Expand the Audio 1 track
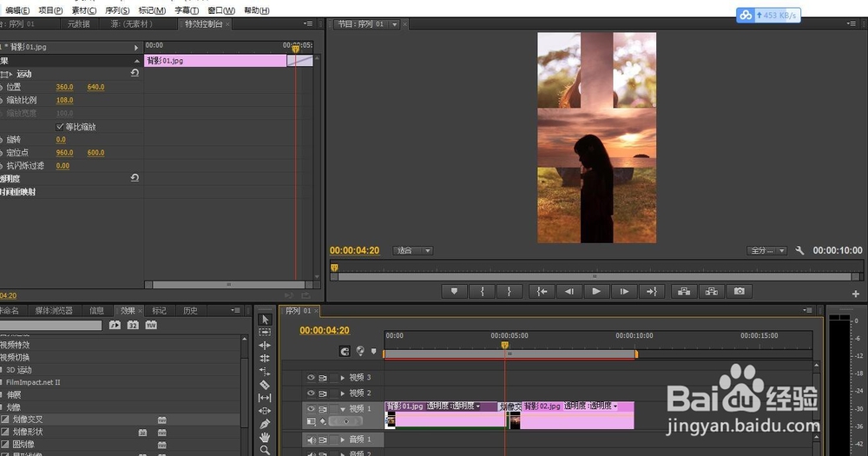This screenshot has width=868, height=456. (x=343, y=440)
